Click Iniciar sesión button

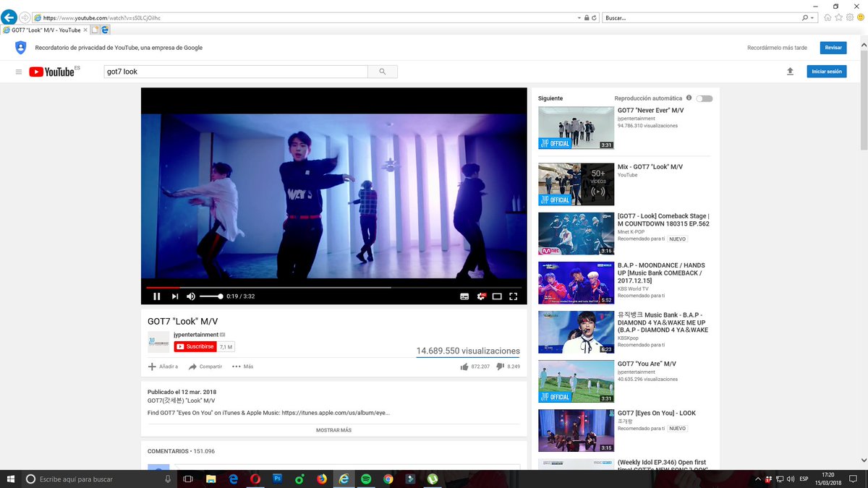827,72
